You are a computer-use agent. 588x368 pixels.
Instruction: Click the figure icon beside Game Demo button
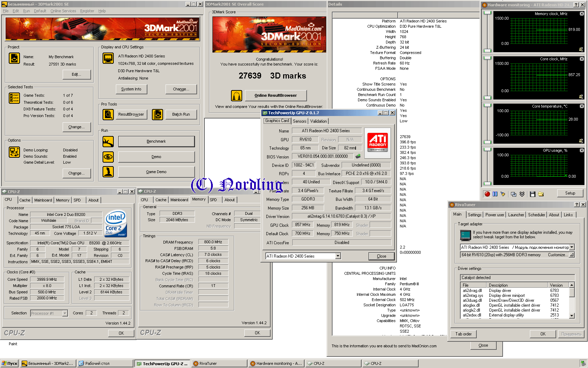point(108,172)
